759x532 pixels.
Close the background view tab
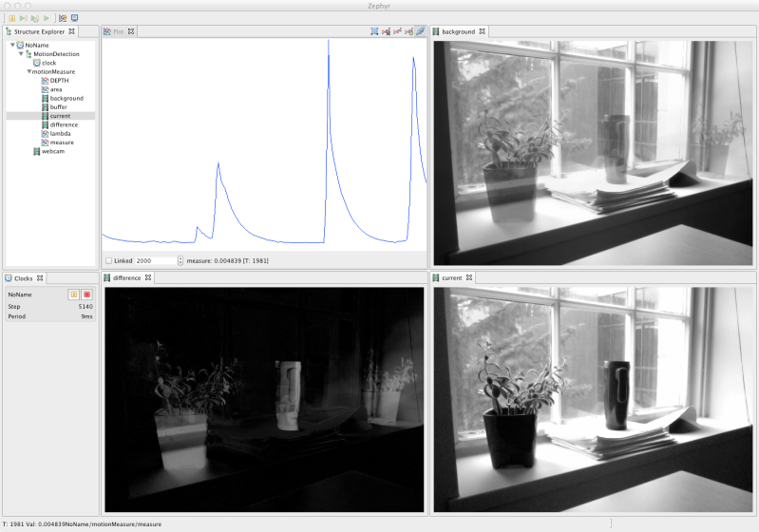pos(482,31)
